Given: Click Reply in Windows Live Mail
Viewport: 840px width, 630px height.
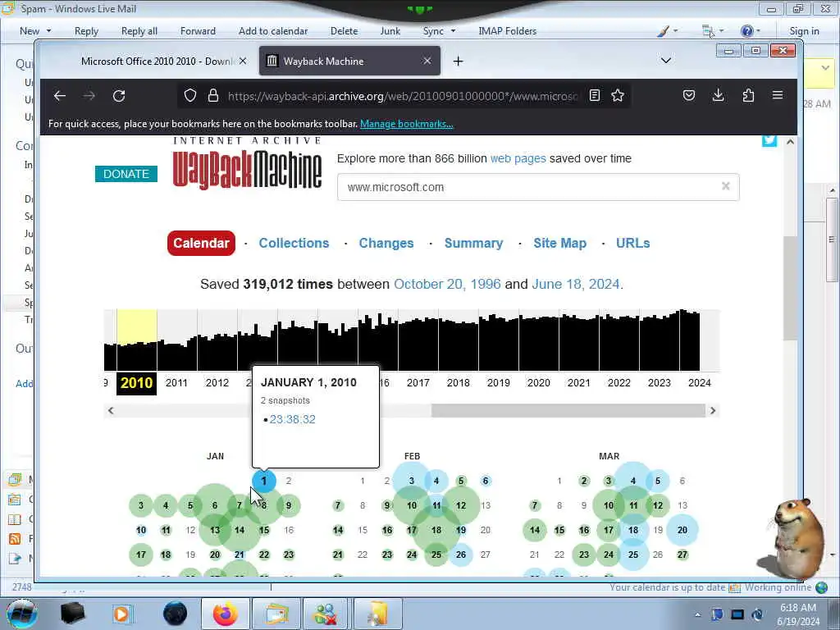Looking at the screenshot, I should click(86, 31).
